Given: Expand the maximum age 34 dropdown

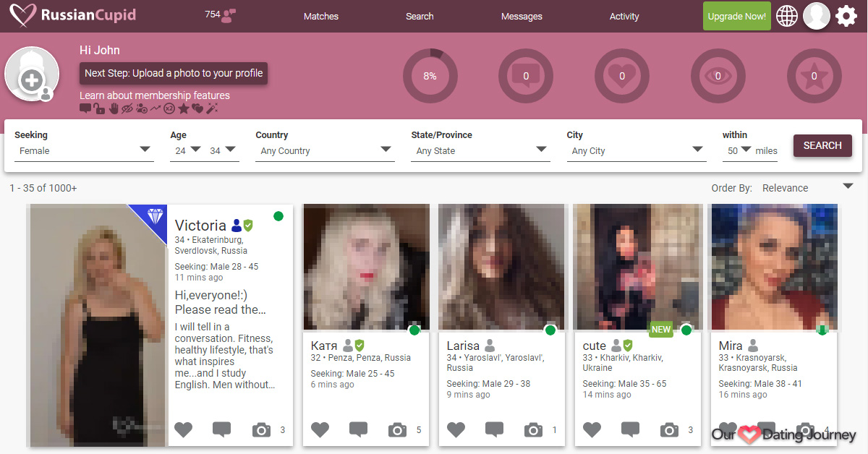Looking at the screenshot, I should click(x=223, y=150).
